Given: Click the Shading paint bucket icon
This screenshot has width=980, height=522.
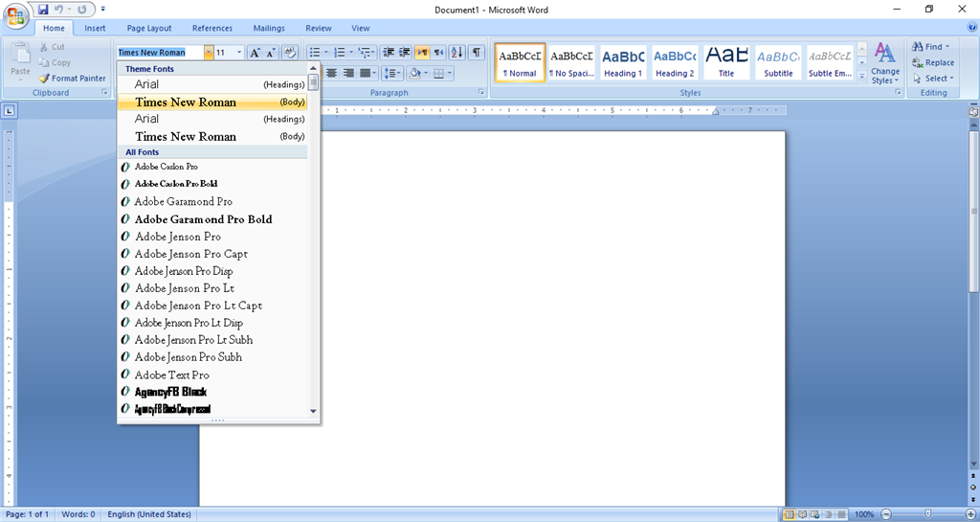Looking at the screenshot, I should pos(413,73).
